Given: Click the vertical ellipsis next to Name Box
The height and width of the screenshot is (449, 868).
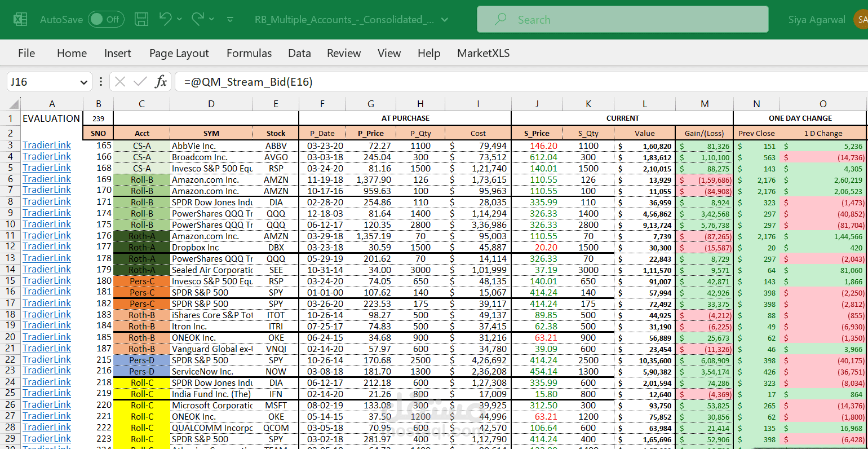Looking at the screenshot, I should click(x=100, y=81).
